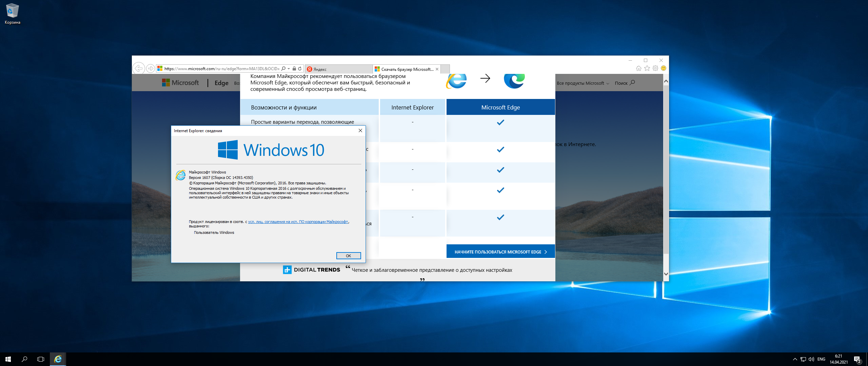Image resolution: width=868 pixels, height=366 pixels.
Task: Open Task View on taskbar
Action: [x=41, y=359]
